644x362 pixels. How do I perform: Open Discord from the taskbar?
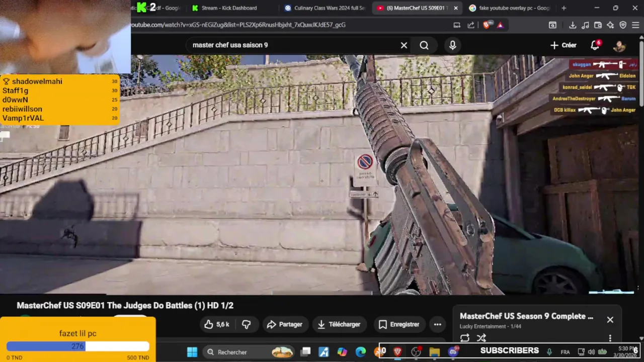tap(453, 352)
